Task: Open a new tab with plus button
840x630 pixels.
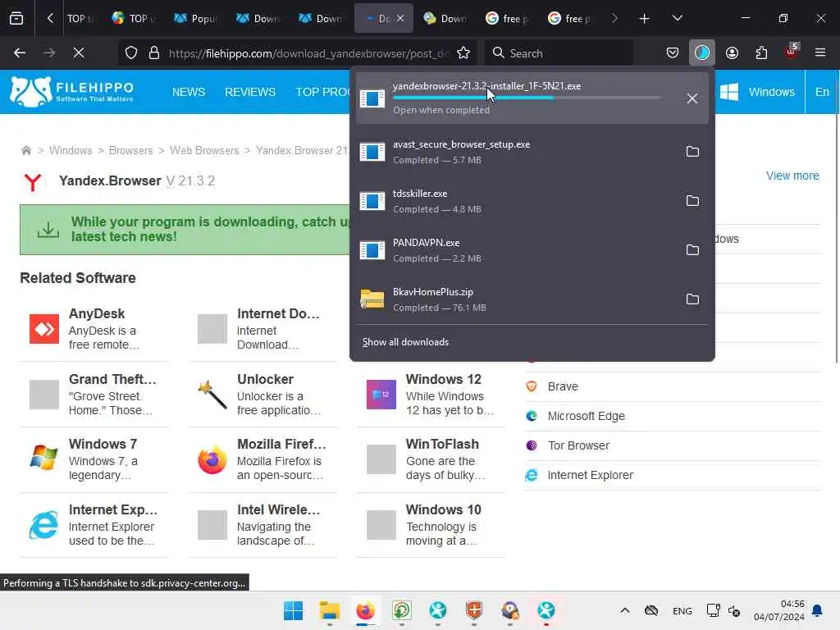Action: coord(644,18)
